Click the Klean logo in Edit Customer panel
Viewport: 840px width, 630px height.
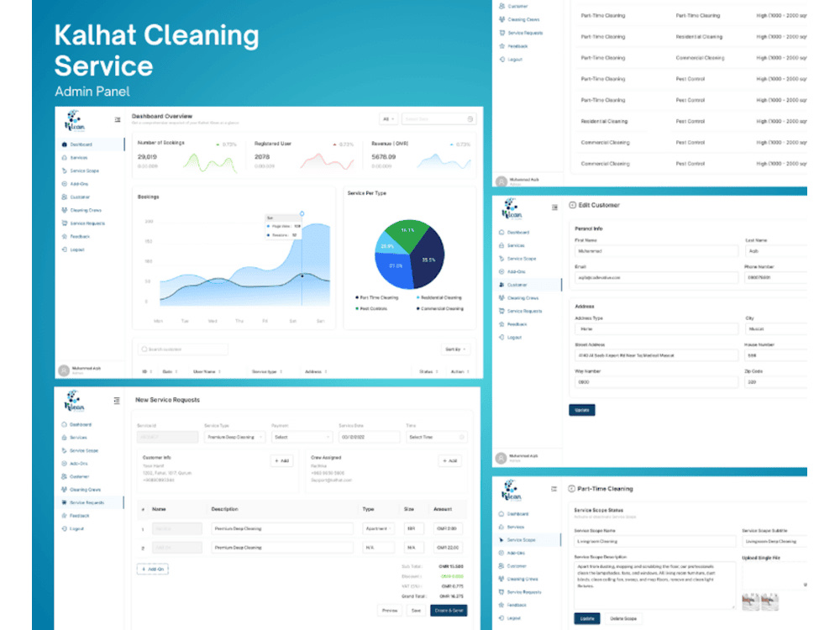(512, 209)
